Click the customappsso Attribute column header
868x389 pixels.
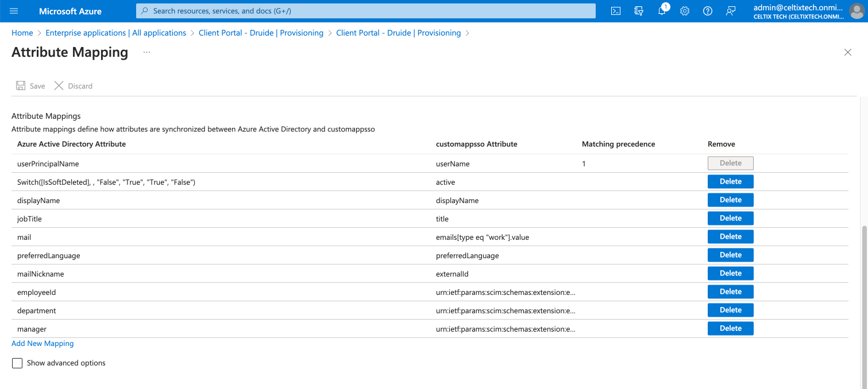(477, 144)
